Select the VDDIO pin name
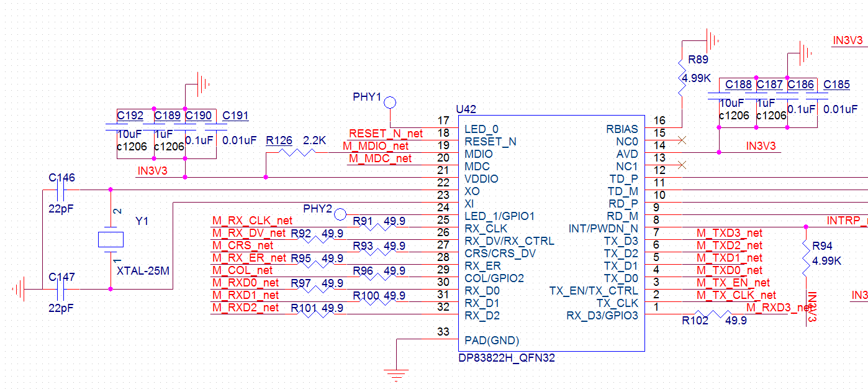The width and height of the screenshot is (868, 389). (481, 179)
